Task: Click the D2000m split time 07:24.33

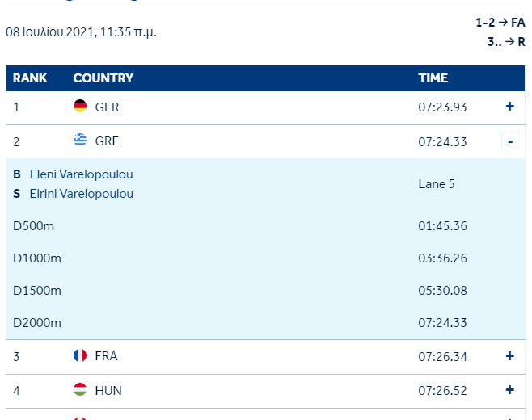Action: click(442, 323)
